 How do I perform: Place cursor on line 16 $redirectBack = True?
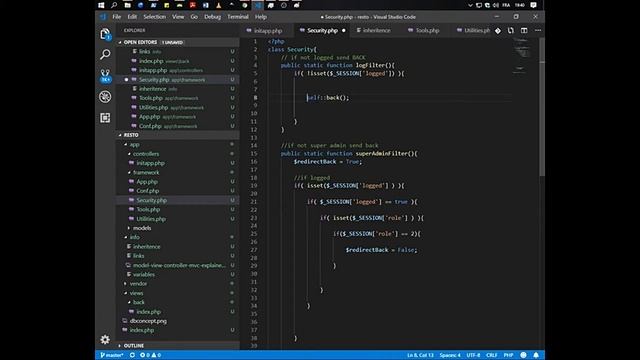pos(327,162)
